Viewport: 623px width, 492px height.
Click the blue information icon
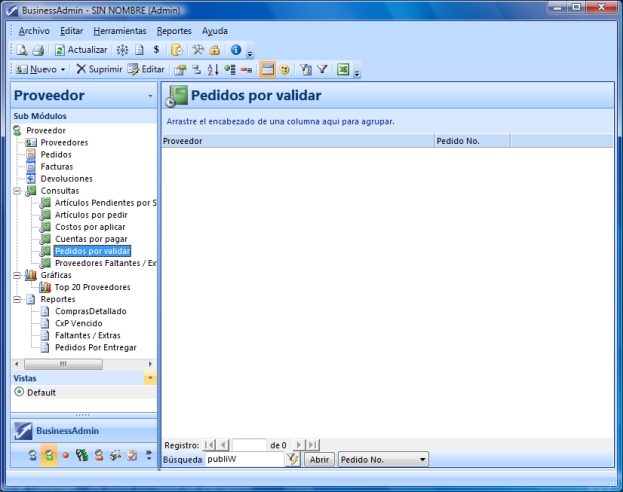(236, 49)
